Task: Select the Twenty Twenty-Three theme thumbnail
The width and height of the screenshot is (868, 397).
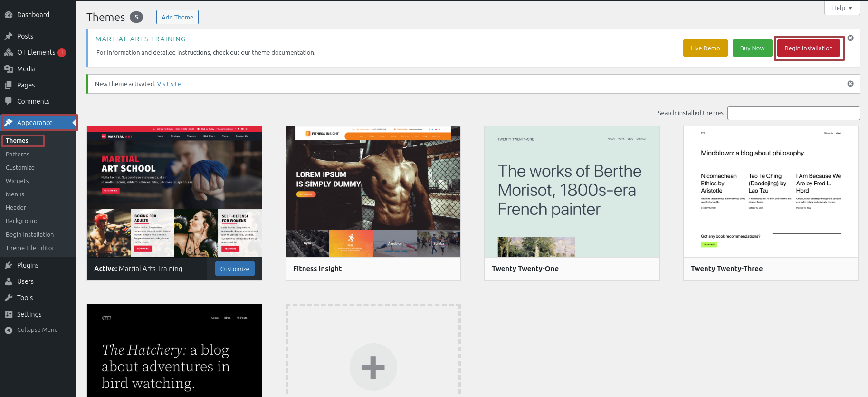Action: click(771, 192)
